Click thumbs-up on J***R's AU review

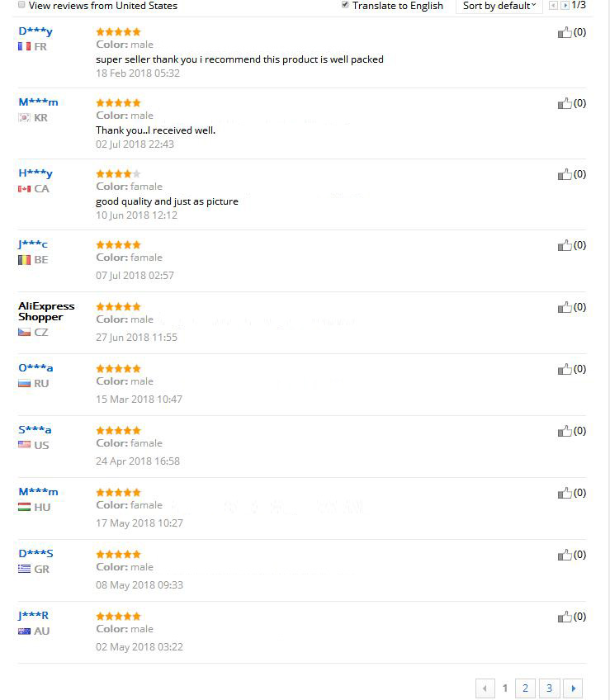click(x=565, y=617)
